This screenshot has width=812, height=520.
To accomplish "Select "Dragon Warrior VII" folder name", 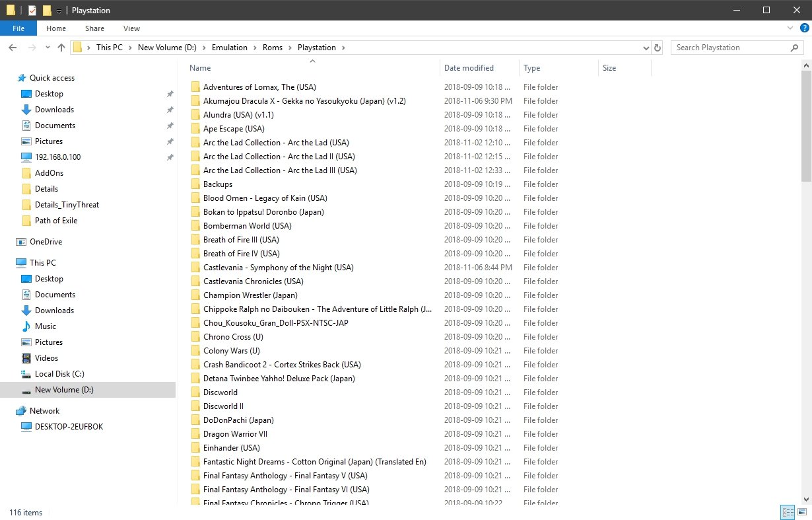I will coord(235,434).
